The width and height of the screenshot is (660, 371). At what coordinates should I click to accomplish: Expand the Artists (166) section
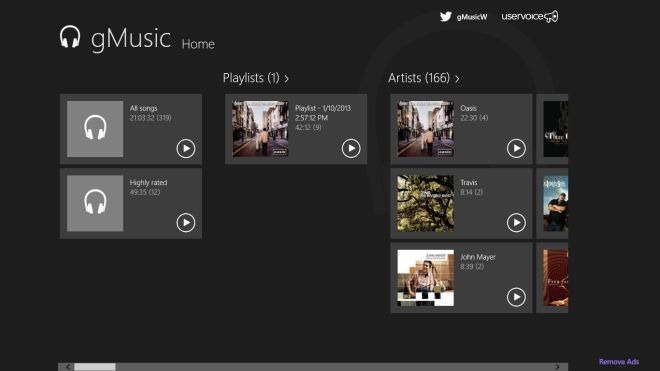coord(423,78)
